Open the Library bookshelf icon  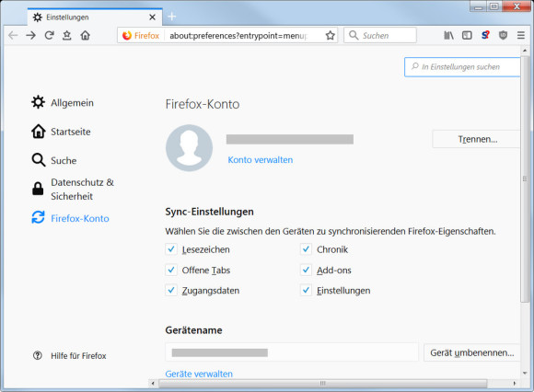pos(449,35)
